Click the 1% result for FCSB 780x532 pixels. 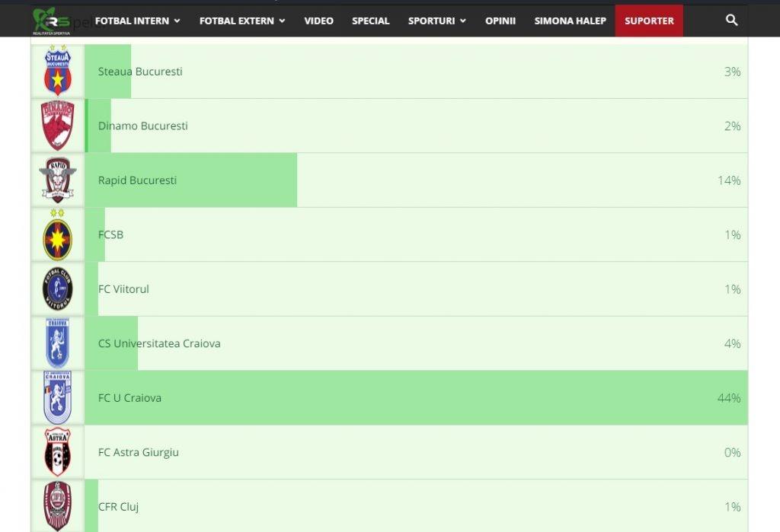[732, 234]
